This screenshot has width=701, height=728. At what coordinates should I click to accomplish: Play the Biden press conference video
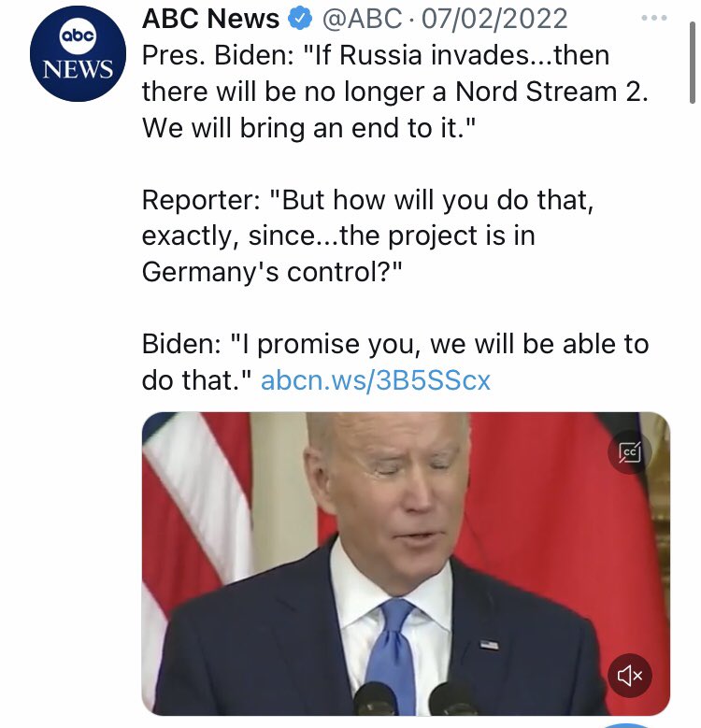[406, 564]
